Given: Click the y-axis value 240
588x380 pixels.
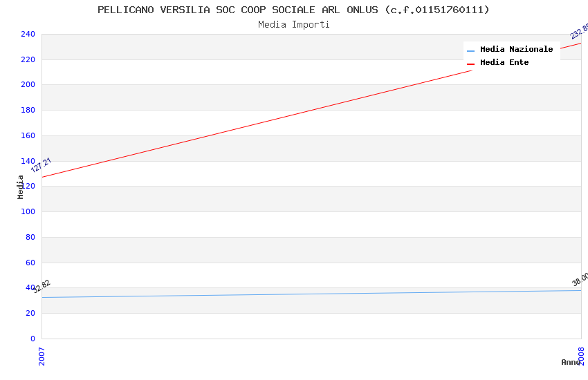Looking at the screenshot, I should pos(28,34).
